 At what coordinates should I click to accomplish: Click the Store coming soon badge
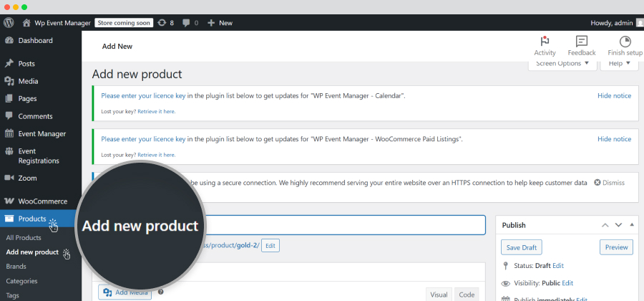click(124, 23)
